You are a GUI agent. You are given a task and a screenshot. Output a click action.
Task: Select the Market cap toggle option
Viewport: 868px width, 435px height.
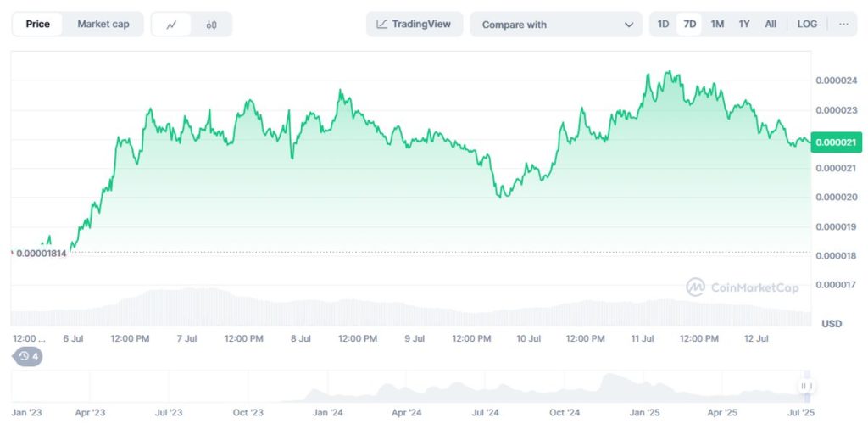(x=103, y=25)
